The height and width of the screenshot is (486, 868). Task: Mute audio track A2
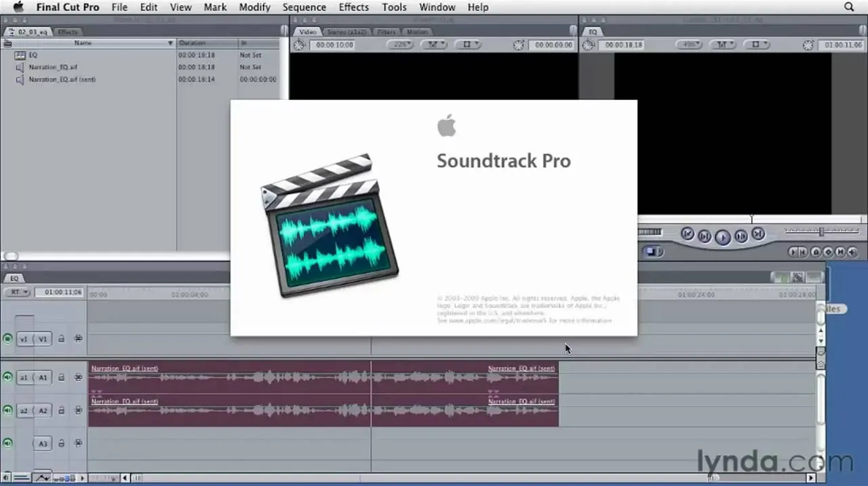pos(7,411)
